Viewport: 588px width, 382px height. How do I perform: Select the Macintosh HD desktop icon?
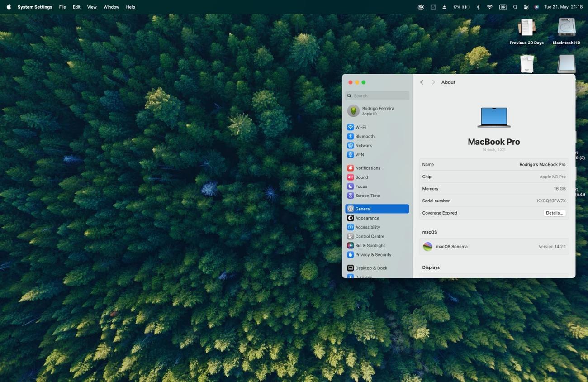tap(566, 31)
